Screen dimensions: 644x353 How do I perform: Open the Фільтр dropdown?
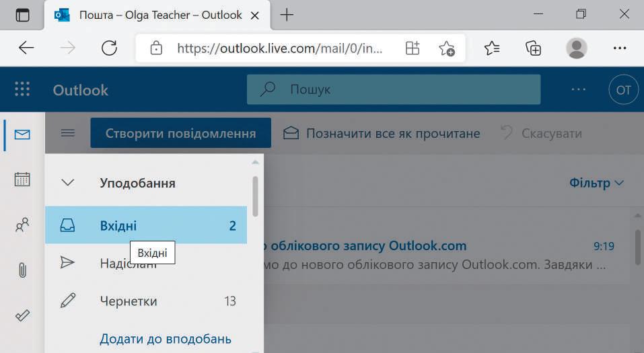point(596,183)
